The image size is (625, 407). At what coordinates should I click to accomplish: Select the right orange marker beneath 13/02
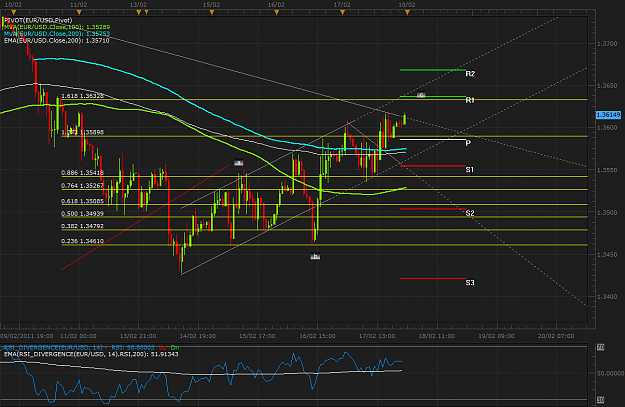point(147,13)
